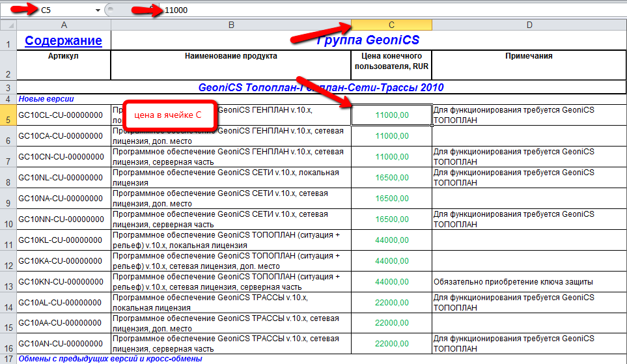Select row 3 header
Viewport: 627px width, 364px height.
[8, 87]
